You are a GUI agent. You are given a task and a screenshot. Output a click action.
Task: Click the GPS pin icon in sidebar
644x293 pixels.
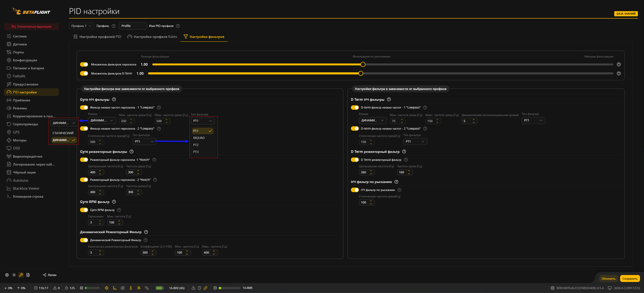point(9,132)
